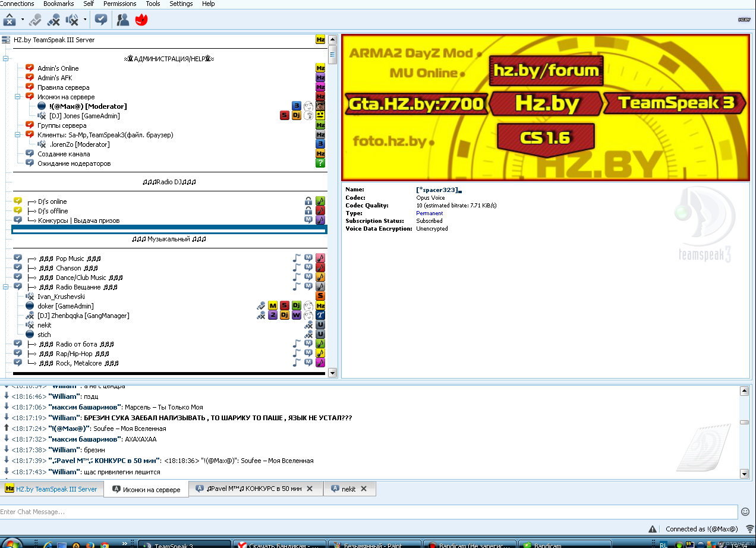The height and width of the screenshot is (548, 756).
Task: Click the Создание канала channel icon
Action: tap(30, 154)
